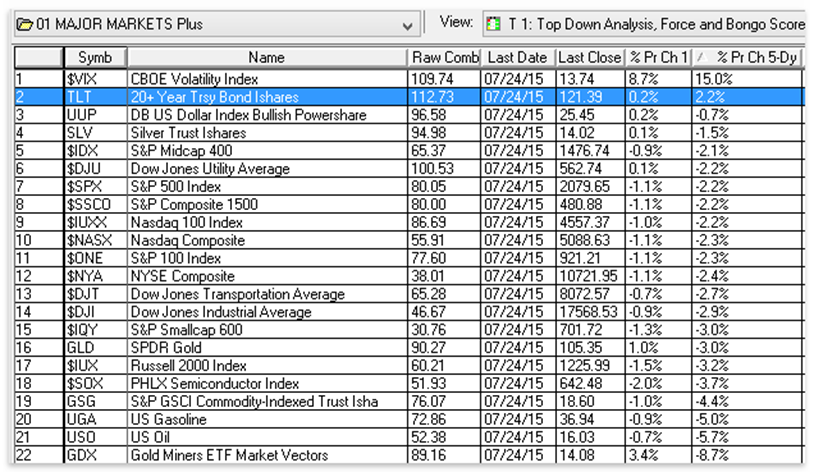814x472 pixels.
Task: Click the PHLX Semiconductor Index name
Action: pyautogui.click(x=214, y=384)
